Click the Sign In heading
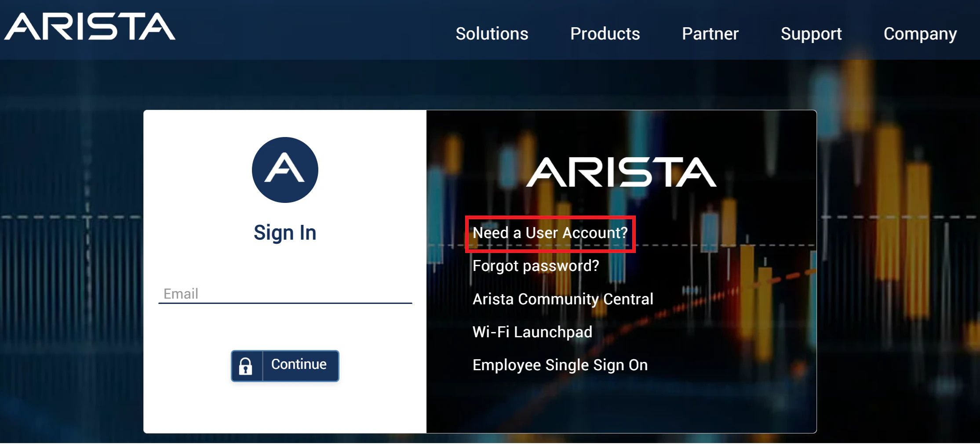Image resolution: width=980 pixels, height=444 pixels. click(285, 233)
